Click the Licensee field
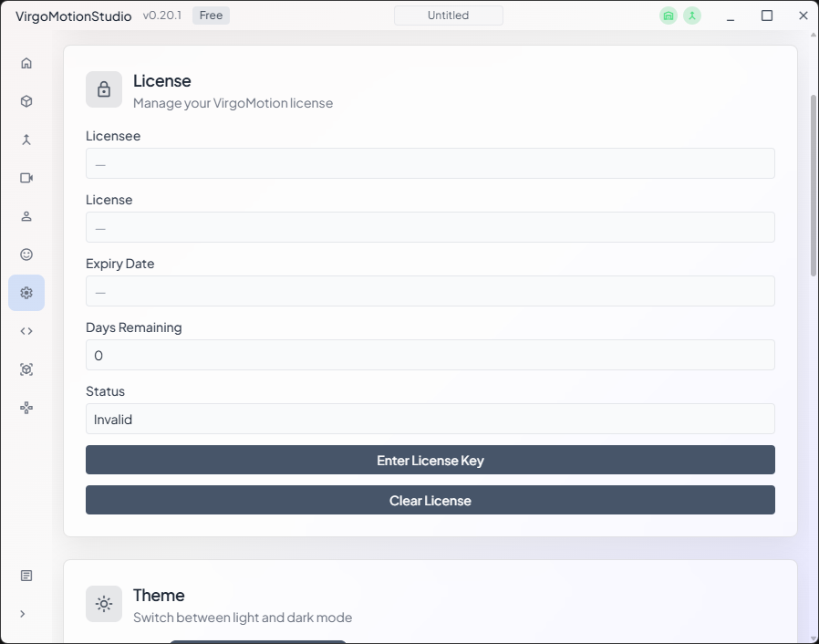This screenshot has height=644, width=819. 430,163
